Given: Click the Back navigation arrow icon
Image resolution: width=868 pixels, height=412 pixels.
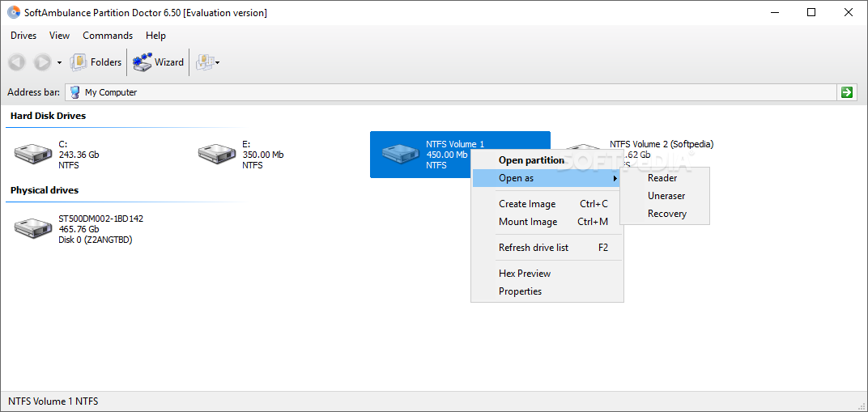Looking at the screenshot, I should click(x=17, y=62).
